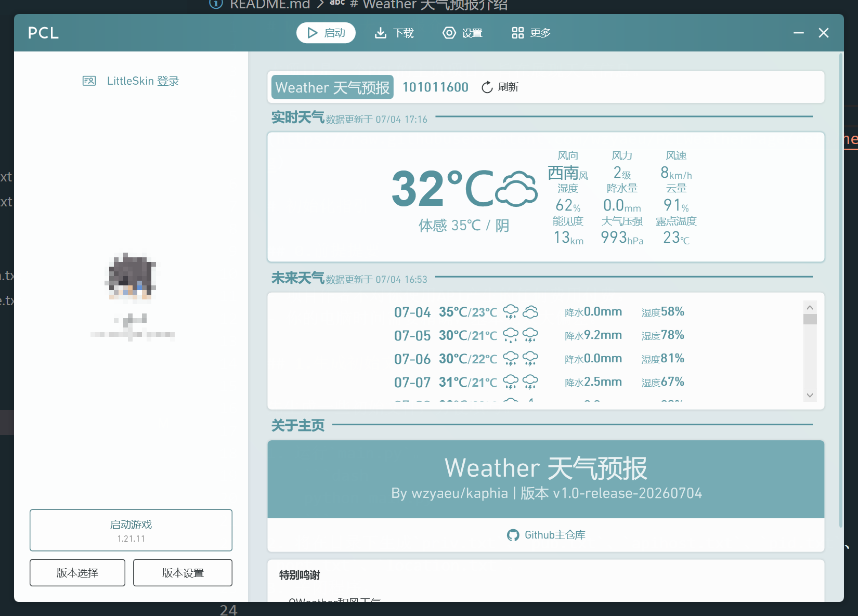
Task: Click the 993hPa air pressure value
Action: pyautogui.click(x=622, y=238)
